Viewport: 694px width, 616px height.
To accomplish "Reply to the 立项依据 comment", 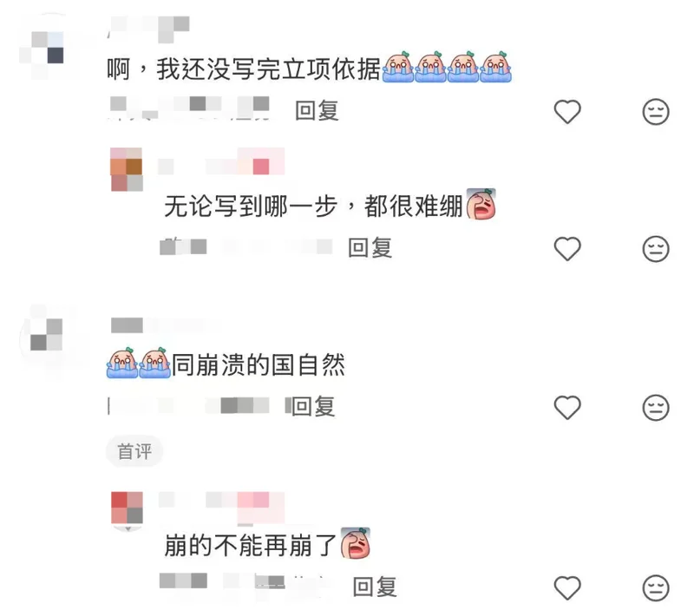I will 317,111.
